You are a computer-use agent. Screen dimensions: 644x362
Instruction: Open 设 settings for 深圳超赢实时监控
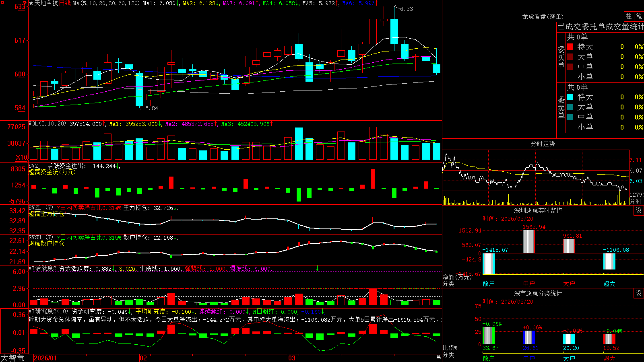(x=639, y=210)
